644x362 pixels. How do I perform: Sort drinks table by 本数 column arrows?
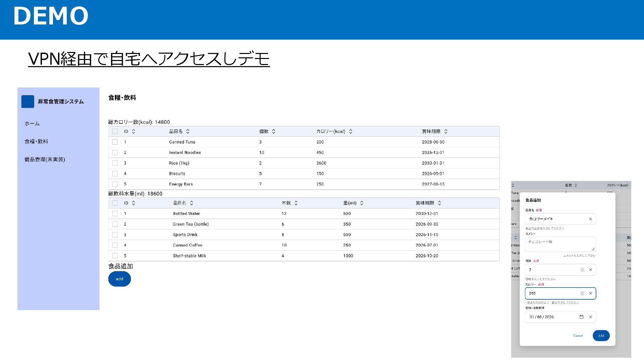pos(296,203)
